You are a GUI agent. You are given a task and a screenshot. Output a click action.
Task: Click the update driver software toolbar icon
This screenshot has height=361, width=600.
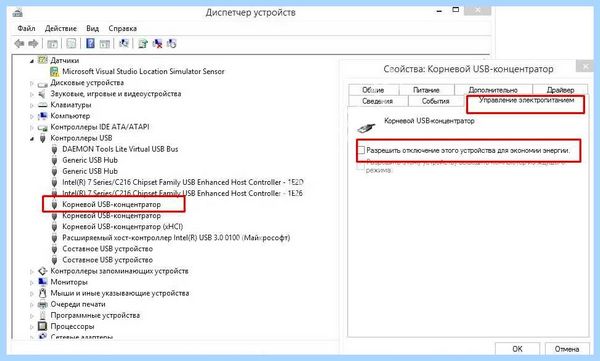pyautogui.click(x=143, y=44)
